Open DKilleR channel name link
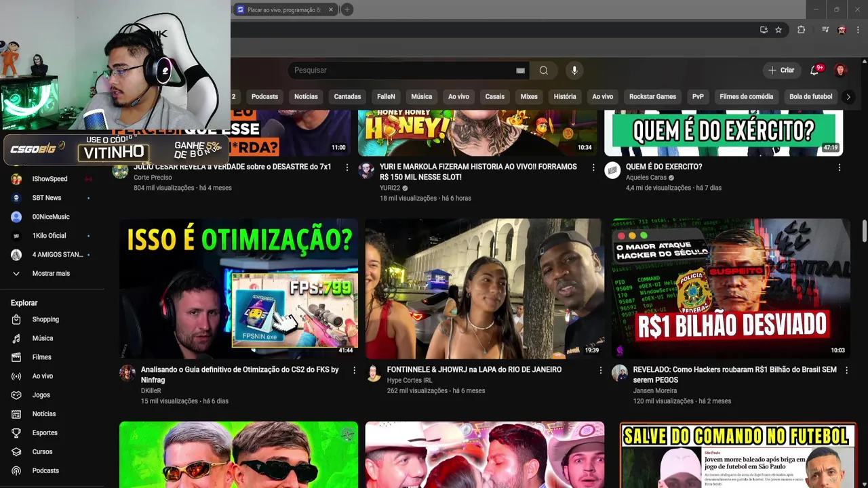The width and height of the screenshot is (868, 488). (151, 391)
